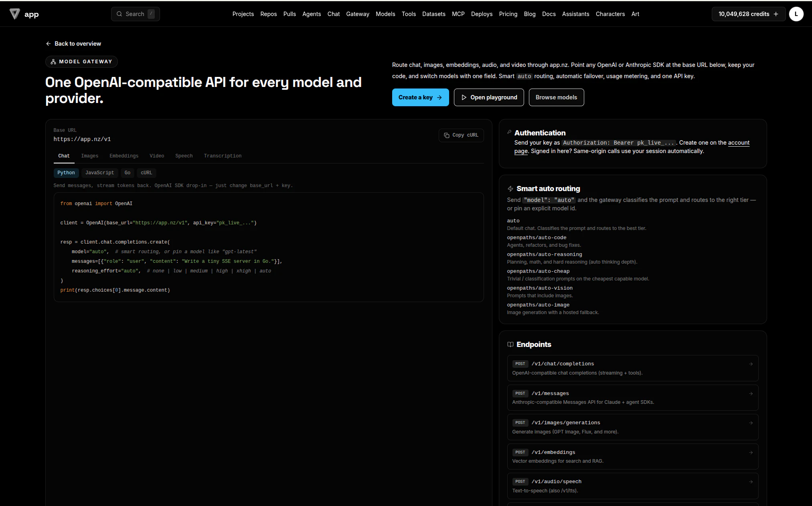
Task: Select the cURL language option
Action: [146, 173]
